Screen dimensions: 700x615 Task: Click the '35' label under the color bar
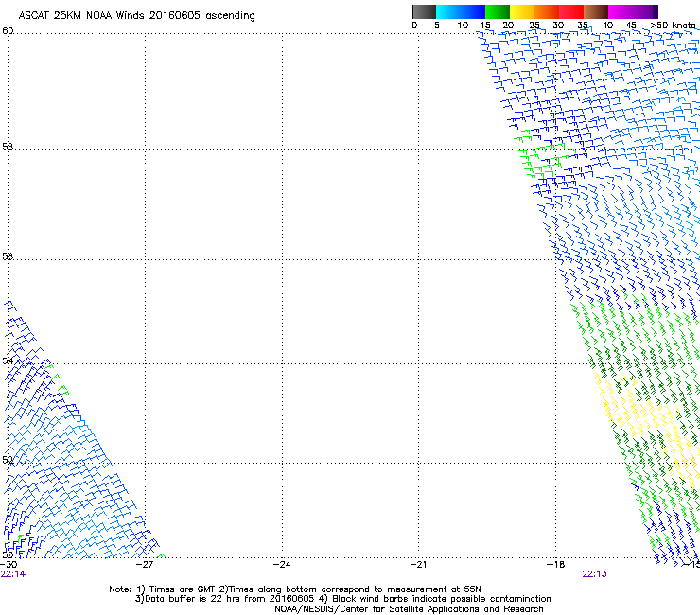[x=583, y=26]
